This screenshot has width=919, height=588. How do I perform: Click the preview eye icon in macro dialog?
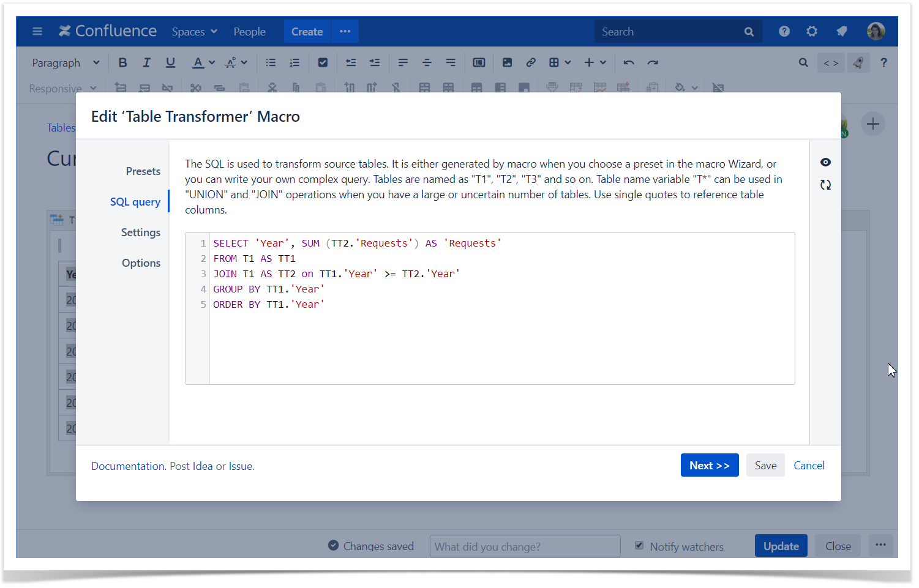825,162
